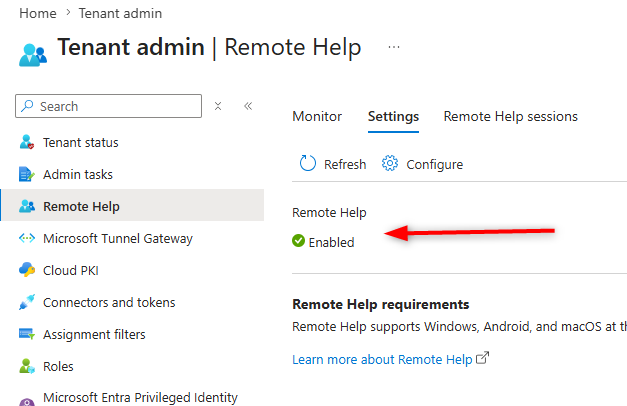The height and width of the screenshot is (406, 627).
Task: Open the Cloud PKI menu entry
Action: tap(70, 270)
